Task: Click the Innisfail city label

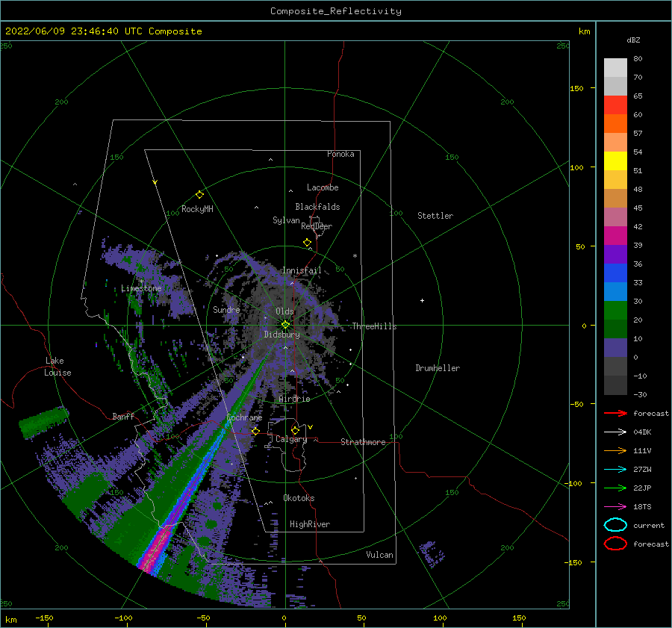Action: pos(302,270)
